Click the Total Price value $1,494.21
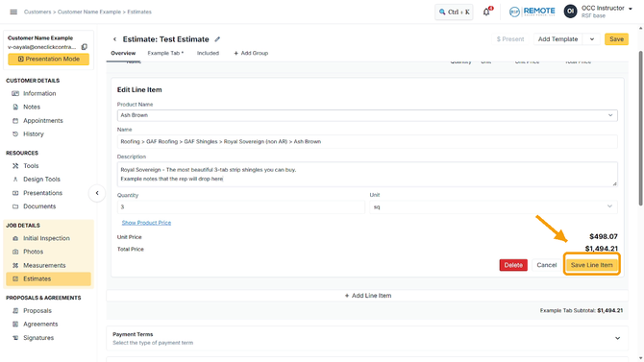The image size is (644, 362). point(602,249)
